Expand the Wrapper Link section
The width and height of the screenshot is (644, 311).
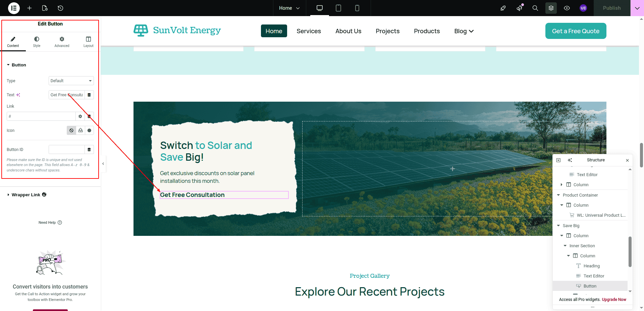[26, 195]
